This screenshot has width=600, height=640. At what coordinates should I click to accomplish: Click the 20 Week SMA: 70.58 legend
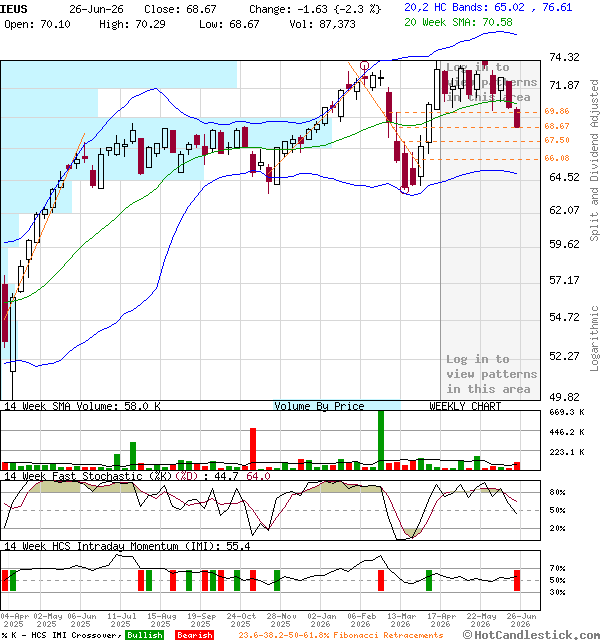[x=458, y=22]
